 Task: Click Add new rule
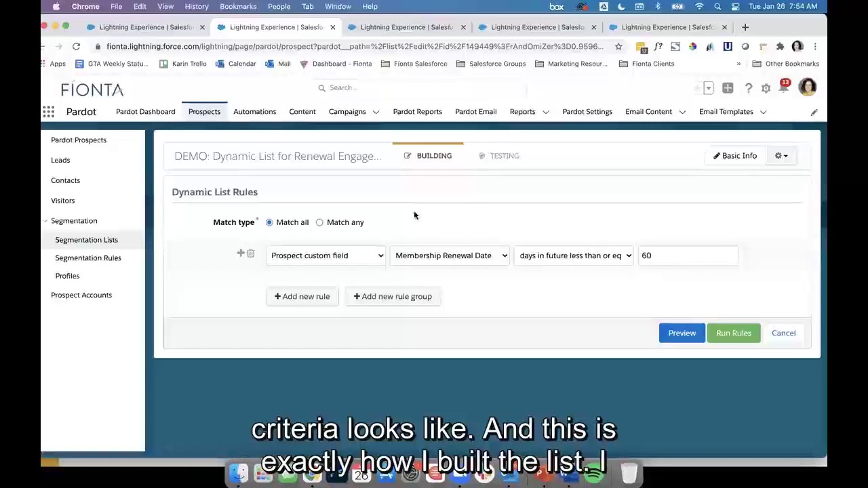click(x=302, y=296)
